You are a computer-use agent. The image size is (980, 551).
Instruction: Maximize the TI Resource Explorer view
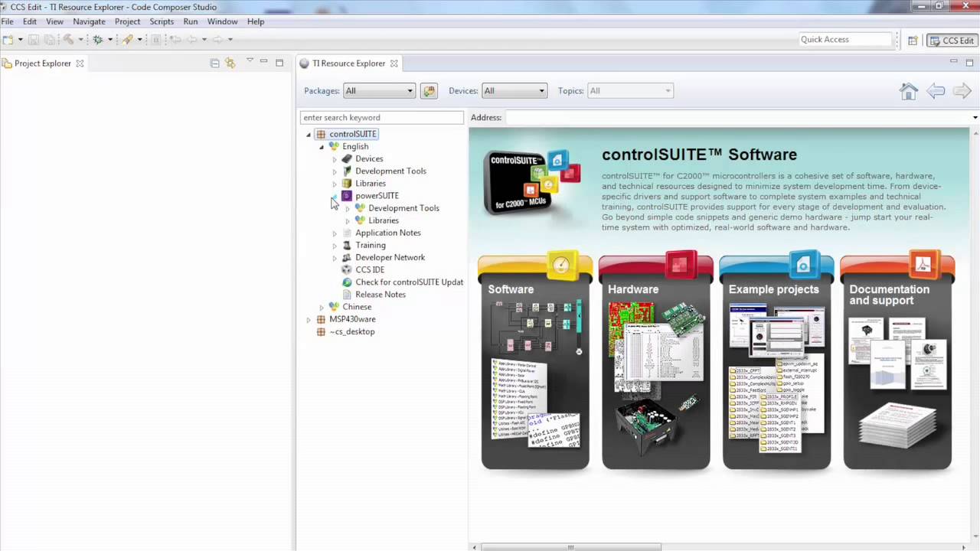pos(970,61)
